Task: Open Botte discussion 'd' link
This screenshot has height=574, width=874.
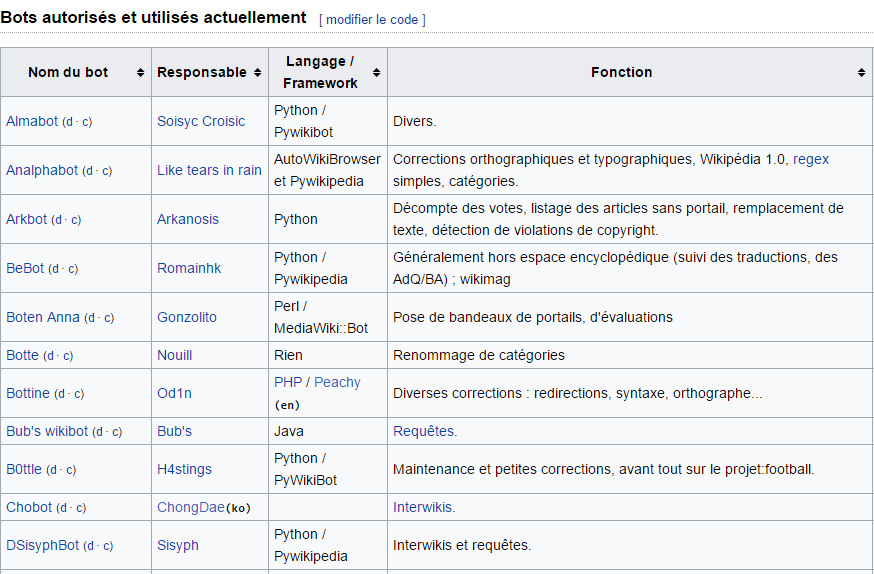Action: (51, 356)
